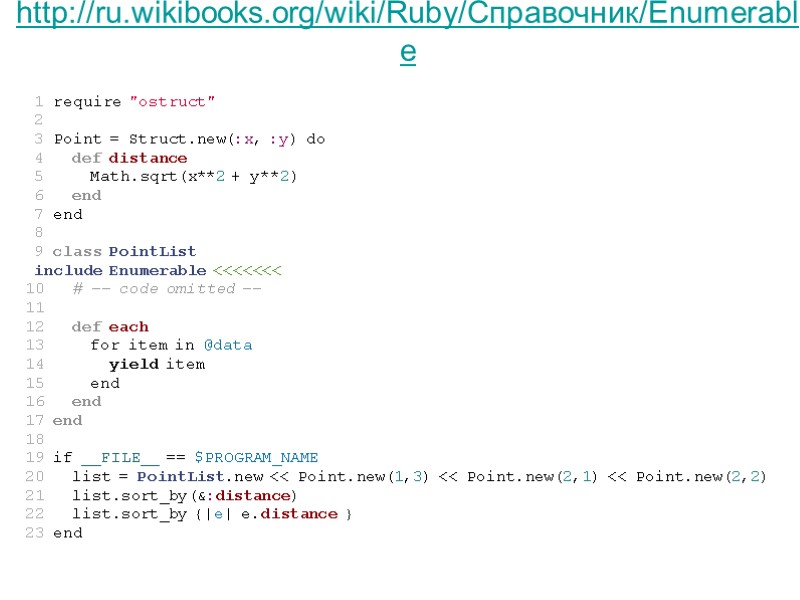Screen dimensions: 800x600
Task: Click the 'list = PointList.new' line 20
Action: [x=419, y=476]
